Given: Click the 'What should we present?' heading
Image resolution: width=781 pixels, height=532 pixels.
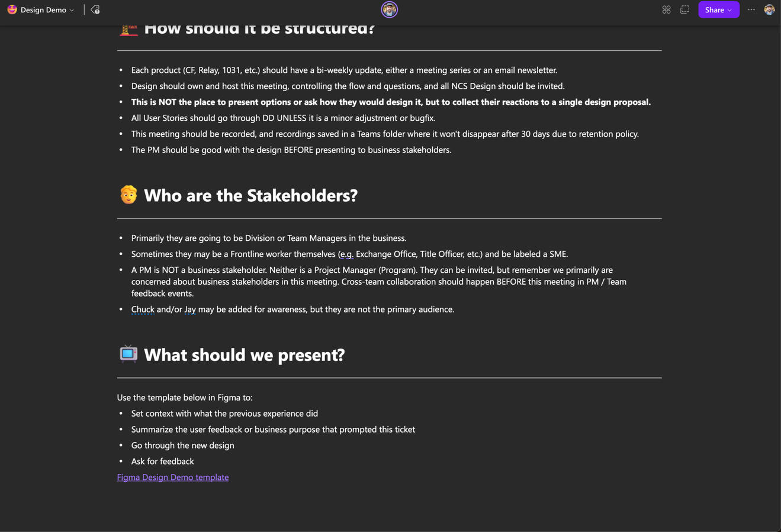Looking at the screenshot, I should point(244,354).
